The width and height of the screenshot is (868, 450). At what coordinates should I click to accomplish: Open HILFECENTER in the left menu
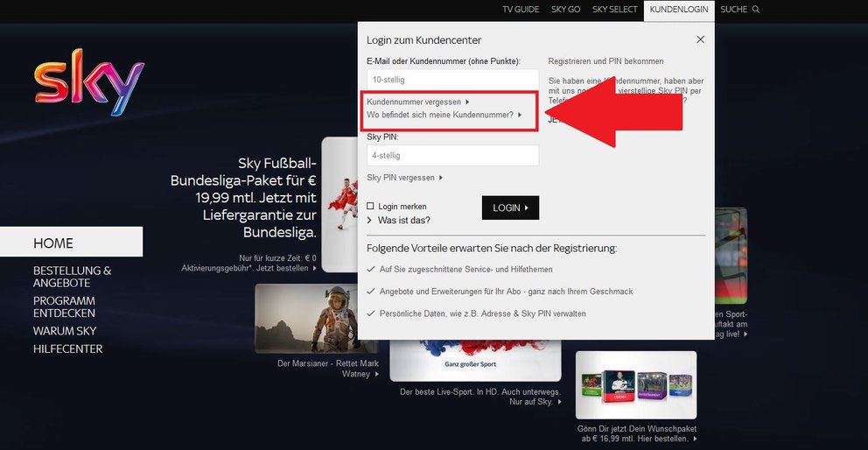tap(67, 349)
